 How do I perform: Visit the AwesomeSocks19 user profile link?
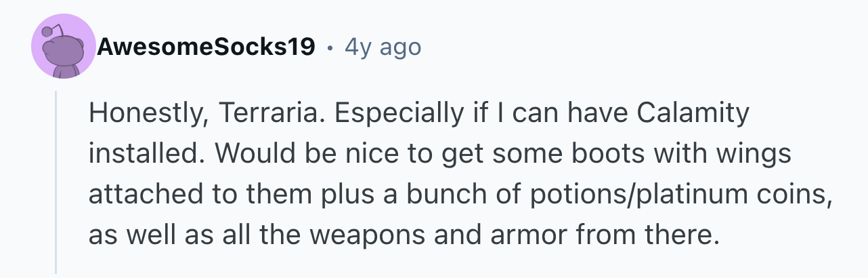pos(206,47)
